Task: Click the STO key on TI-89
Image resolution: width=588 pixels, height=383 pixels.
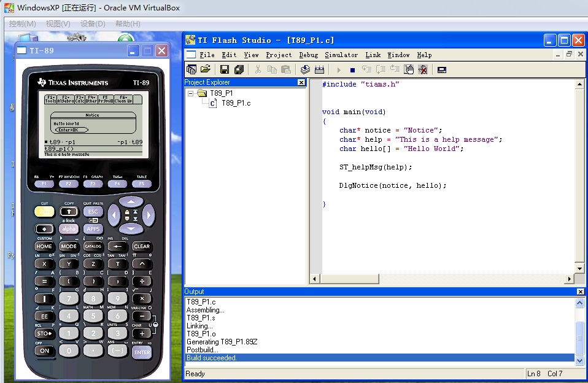Action: (x=44, y=333)
